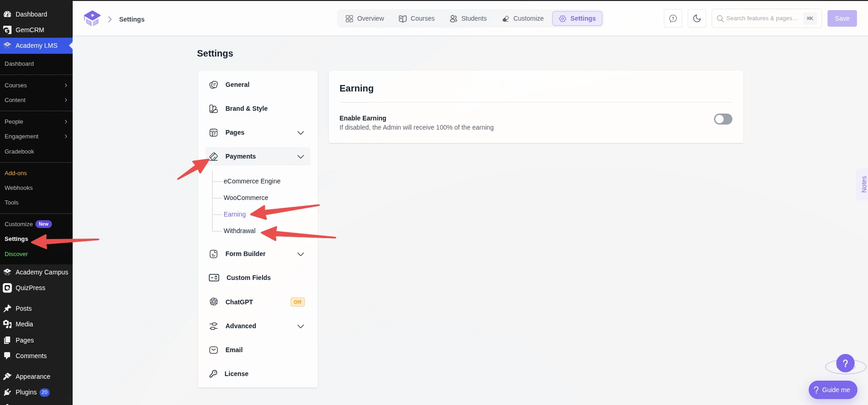Click the License key icon
Screen dimensions: 868x405
(x=213, y=374)
